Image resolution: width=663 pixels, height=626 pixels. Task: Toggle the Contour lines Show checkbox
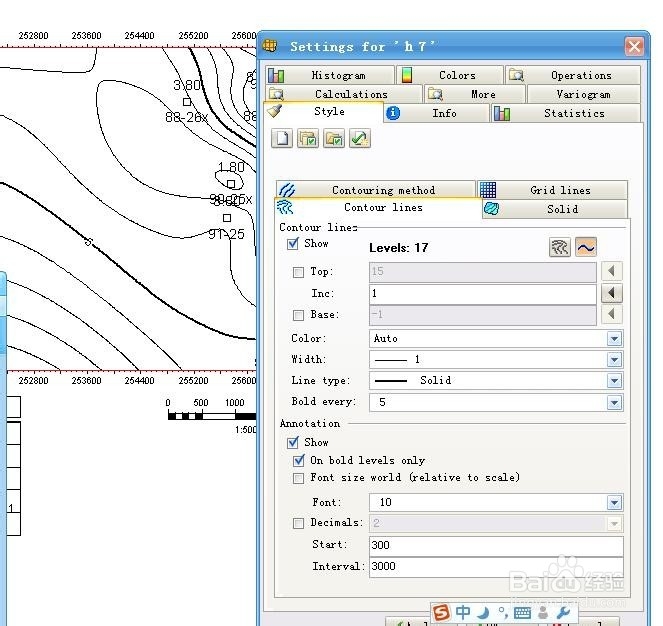(x=293, y=244)
